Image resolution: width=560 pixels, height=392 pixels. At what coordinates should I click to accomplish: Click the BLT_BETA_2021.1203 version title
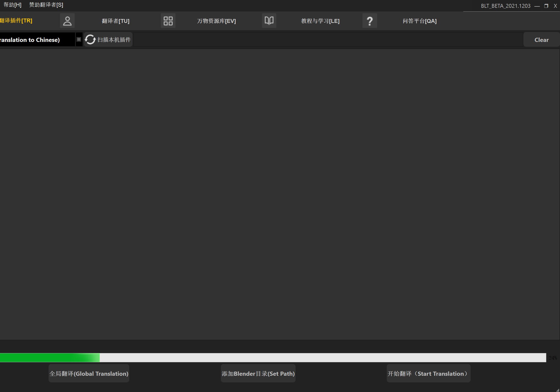pos(506,6)
